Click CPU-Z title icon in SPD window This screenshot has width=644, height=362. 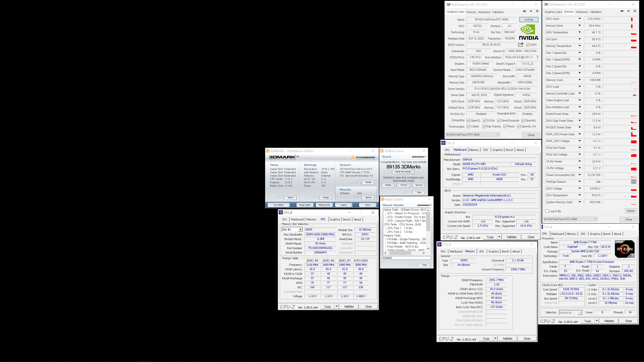coord(281,212)
